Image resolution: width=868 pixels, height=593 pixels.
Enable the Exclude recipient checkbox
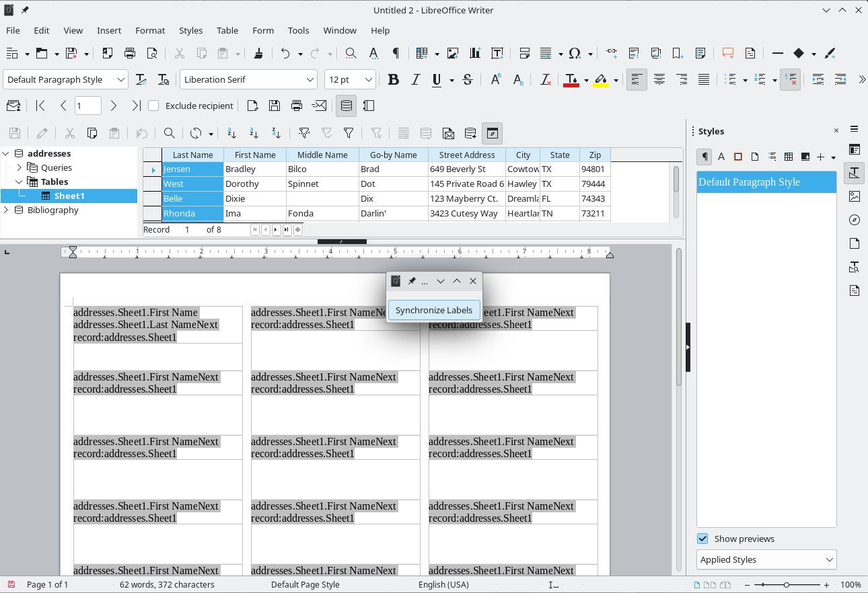click(x=153, y=106)
